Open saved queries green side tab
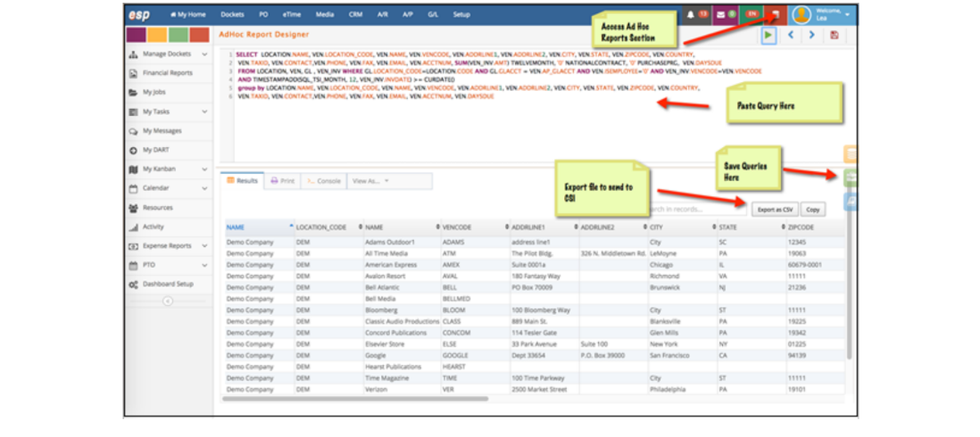This screenshot has width=980, height=437. point(851,178)
